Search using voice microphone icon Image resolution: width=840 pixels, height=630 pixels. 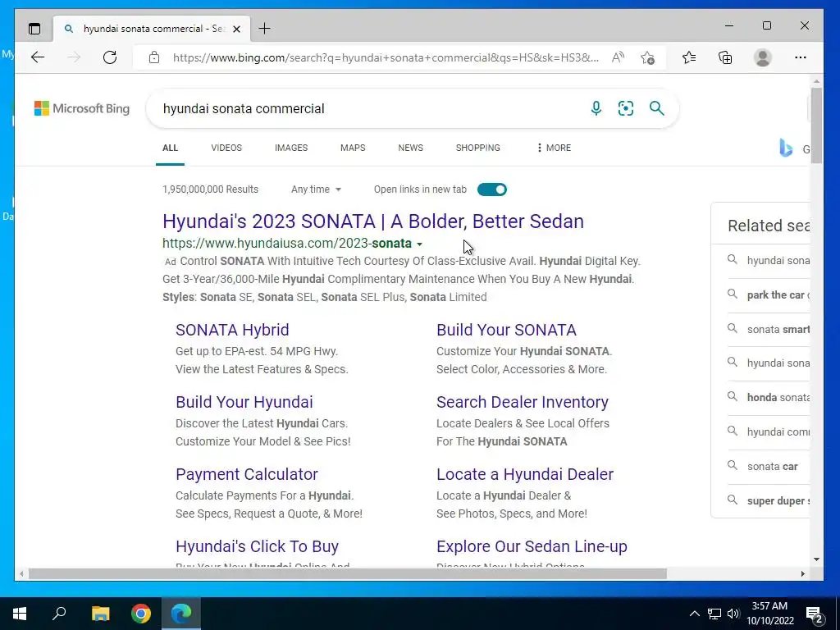tap(596, 108)
